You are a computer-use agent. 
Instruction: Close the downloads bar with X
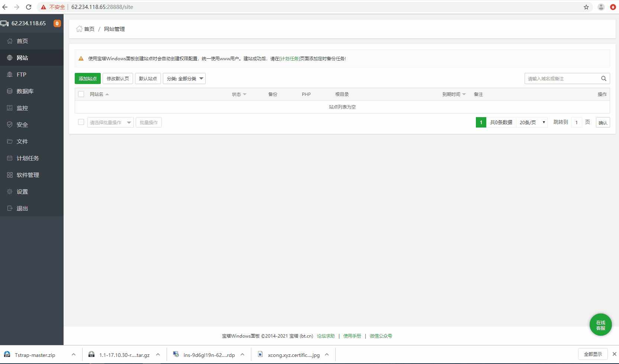615,354
